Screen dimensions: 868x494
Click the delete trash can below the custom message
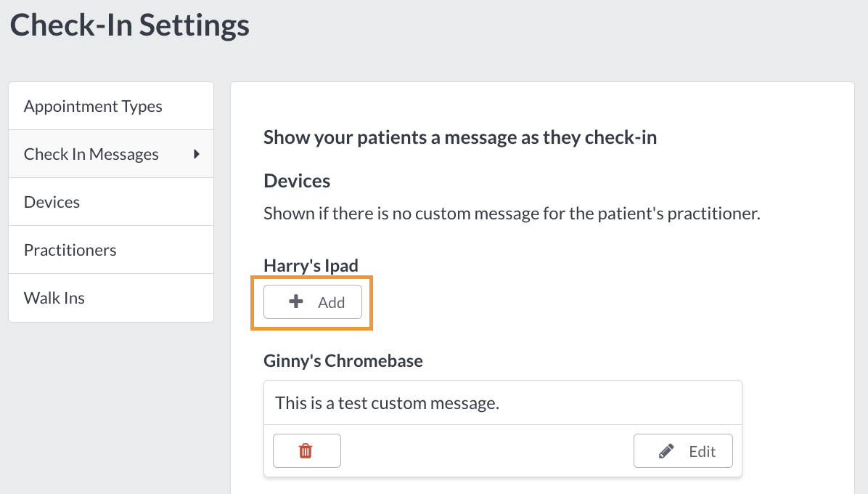pyautogui.click(x=306, y=450)
